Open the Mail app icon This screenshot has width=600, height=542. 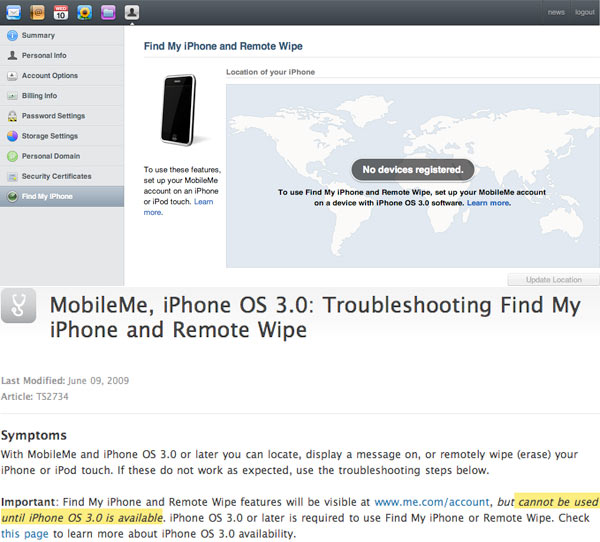tap(15, 12)
